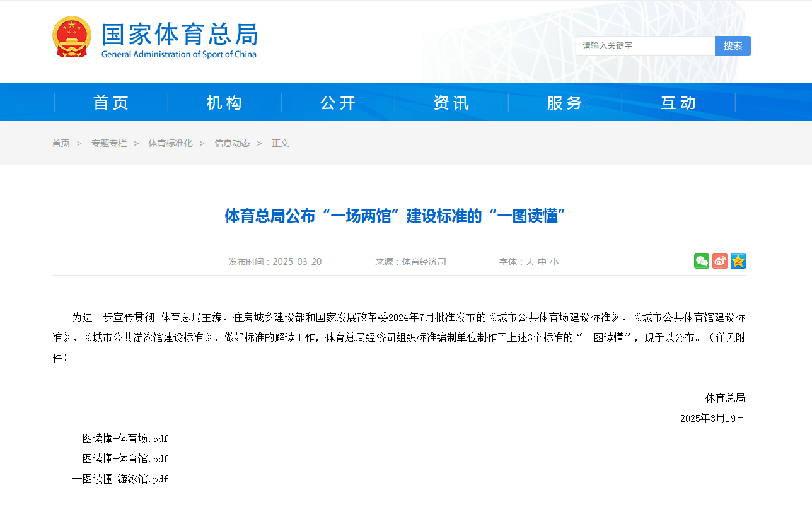
Task: Share article via Weibo icon
Action: [x=720, y=261]
